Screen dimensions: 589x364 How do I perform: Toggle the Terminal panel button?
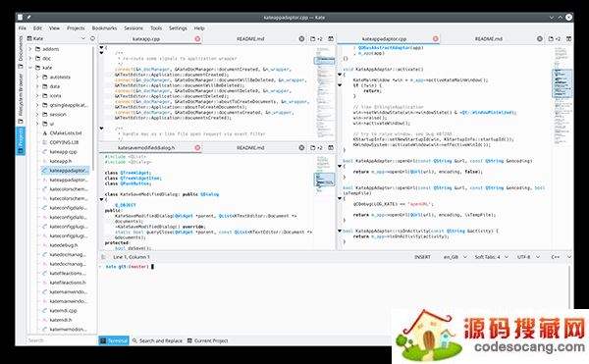point(114,340)
